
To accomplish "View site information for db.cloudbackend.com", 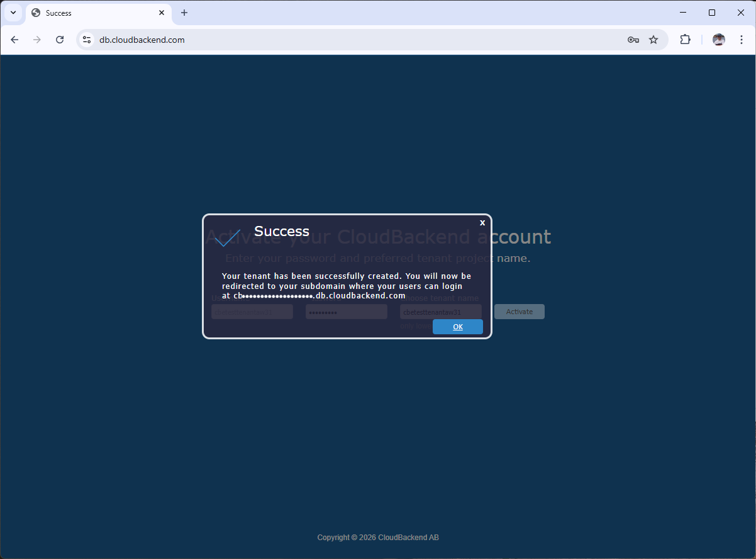I will pyautogui.click(x=87, y=40).
